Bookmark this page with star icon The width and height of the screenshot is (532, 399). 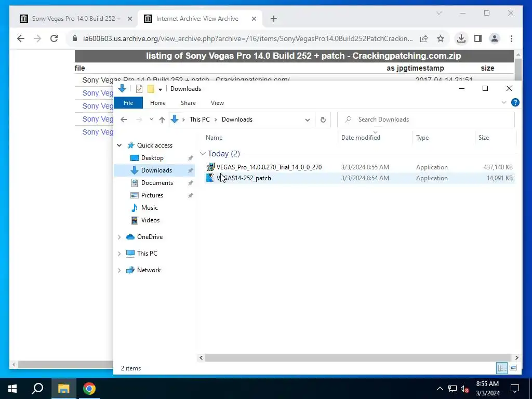tap(441, 38)
